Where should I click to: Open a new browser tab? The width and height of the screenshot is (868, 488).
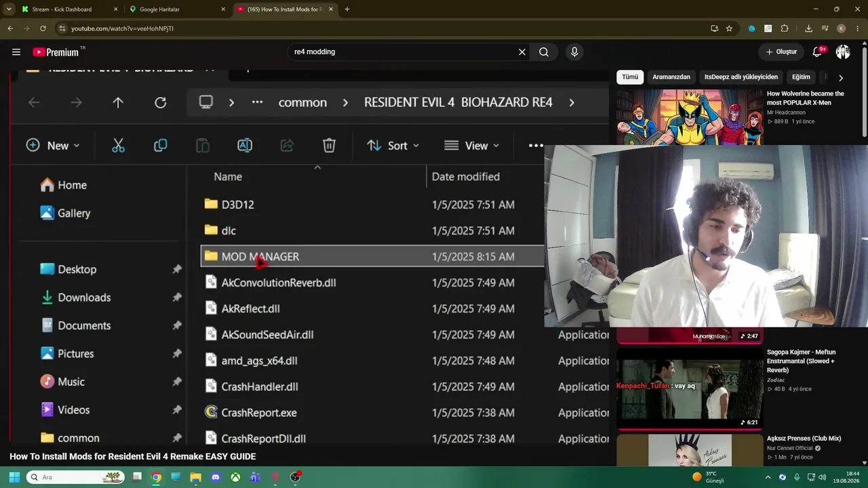tap(347, 9)
